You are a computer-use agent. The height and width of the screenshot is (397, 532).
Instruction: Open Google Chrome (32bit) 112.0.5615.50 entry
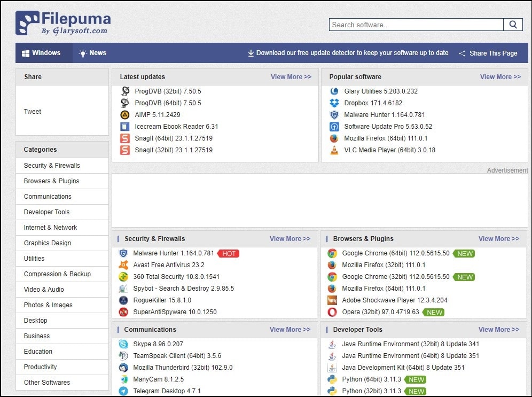pyautogui.click(x=396, y=277)
